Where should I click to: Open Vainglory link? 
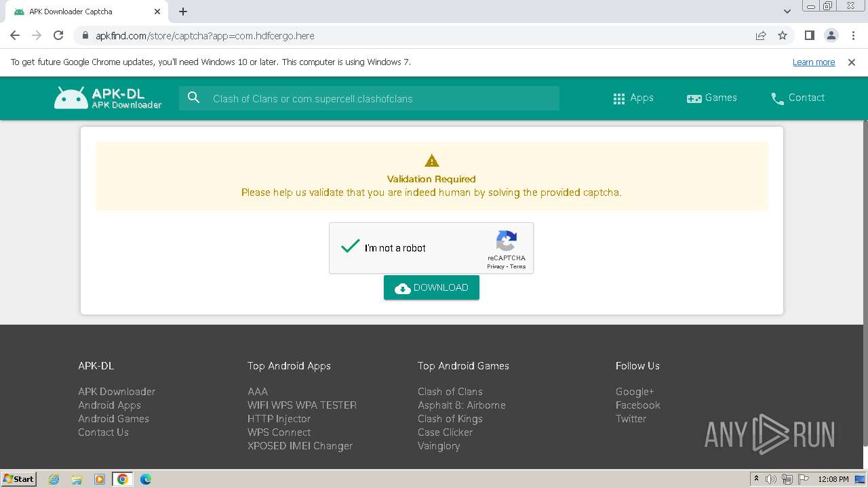coord(439,446)
